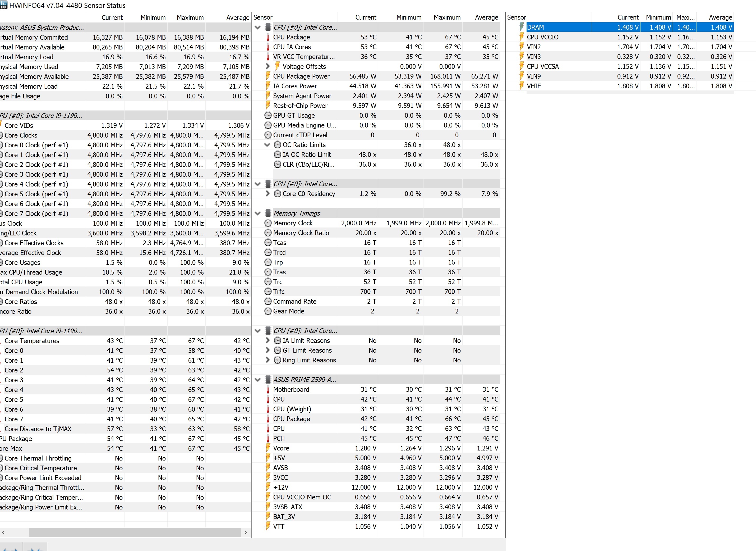Click the Memory Timings chip icon
The height and width of the screenshot is (551, 756).
268,213
